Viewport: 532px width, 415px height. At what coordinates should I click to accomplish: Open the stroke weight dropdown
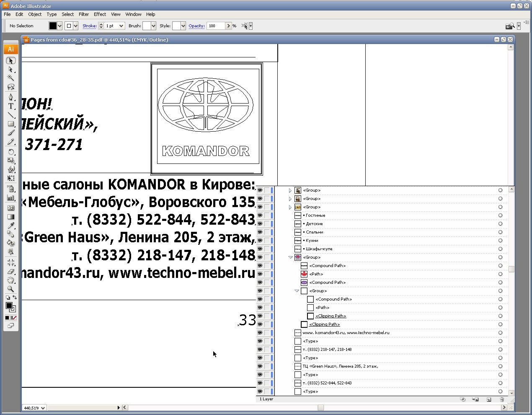121,26
